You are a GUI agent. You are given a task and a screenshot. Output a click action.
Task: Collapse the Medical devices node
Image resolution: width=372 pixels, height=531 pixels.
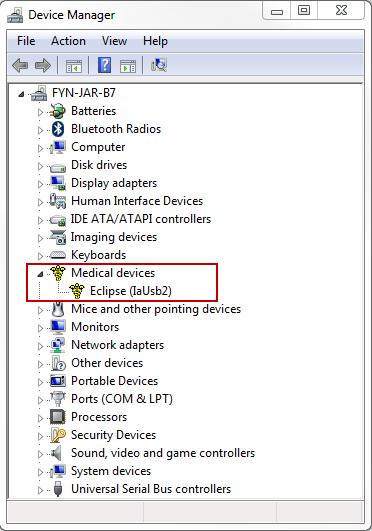40,274
